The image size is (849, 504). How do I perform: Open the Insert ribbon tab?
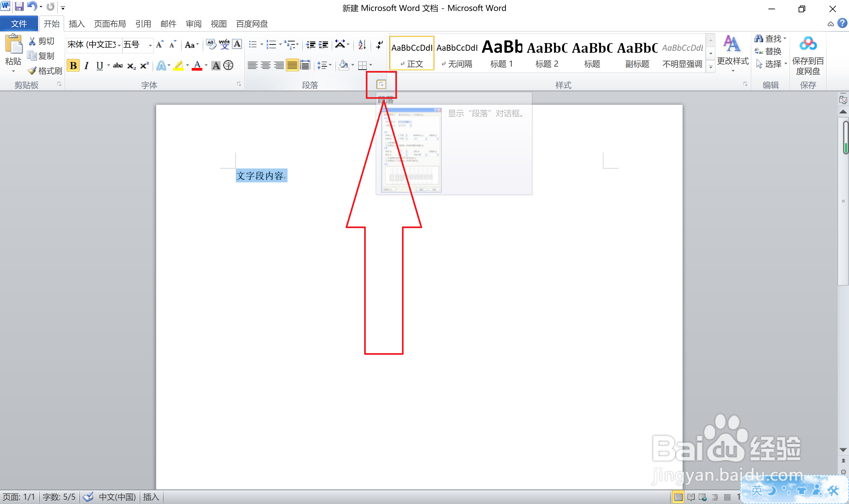pyautogui.click(x=76, y=24)
